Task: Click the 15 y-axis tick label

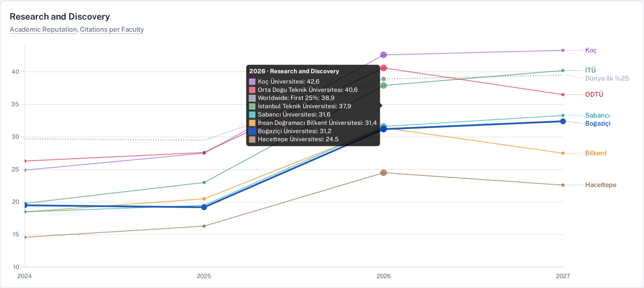Action: pos(16,234)
